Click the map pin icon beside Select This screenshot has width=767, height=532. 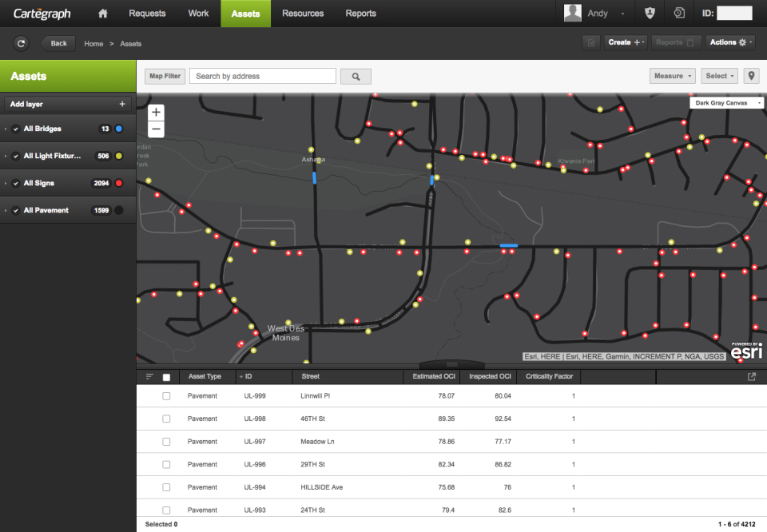[x=750, y=75]
